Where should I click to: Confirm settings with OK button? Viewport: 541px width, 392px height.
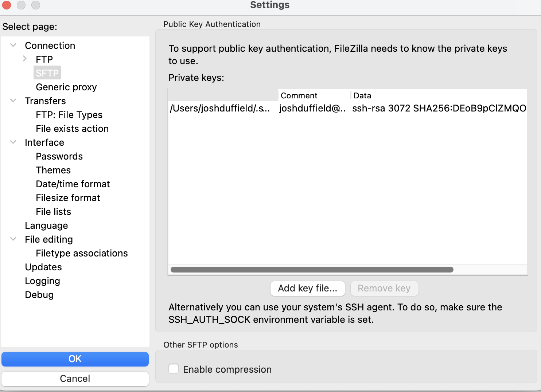click(x=75, y=359)
